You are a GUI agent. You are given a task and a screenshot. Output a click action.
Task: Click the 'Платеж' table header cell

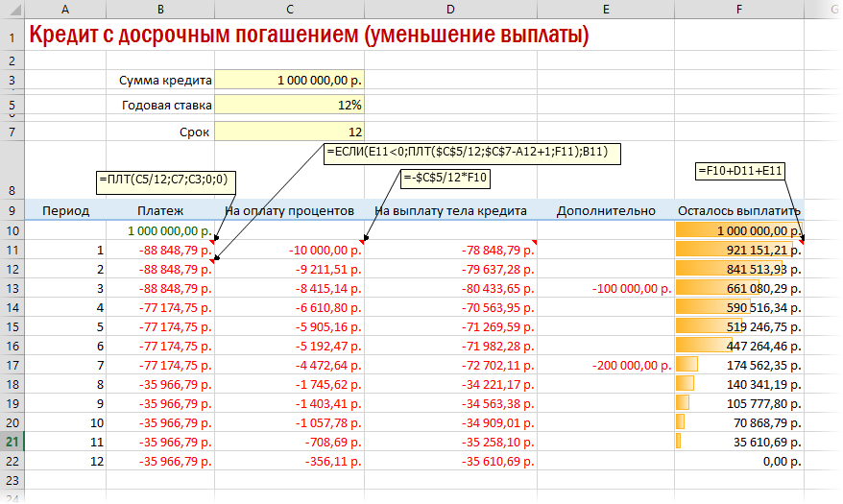[x=160, y=210]
